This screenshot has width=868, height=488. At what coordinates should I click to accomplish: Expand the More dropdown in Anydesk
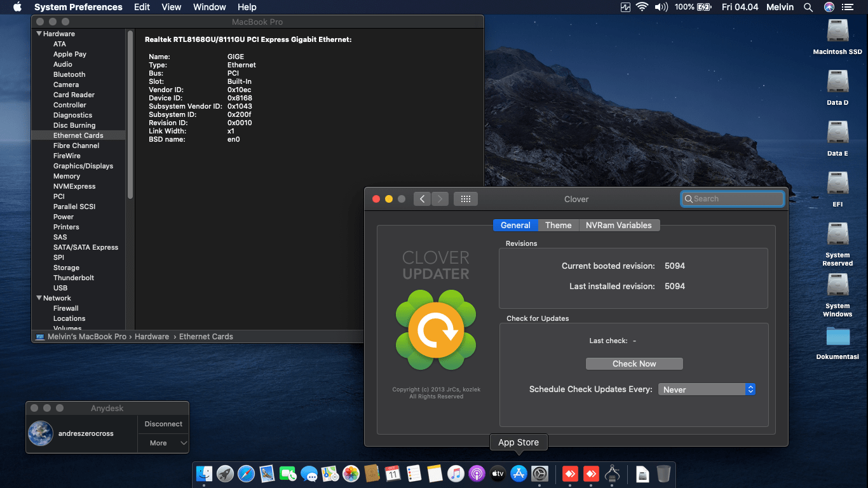pos(163,443)
